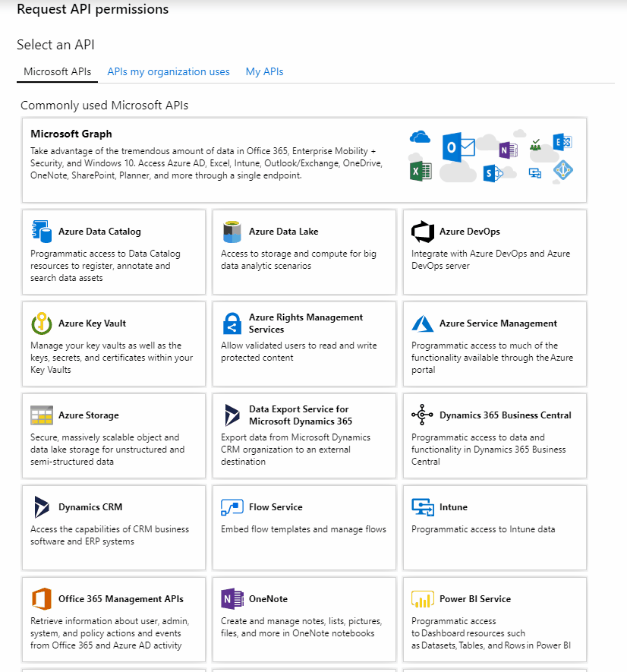Click the Exchange icon in Microsoft Graph card
The width and height of the screenshot is (627, 672).
[562, 142]
